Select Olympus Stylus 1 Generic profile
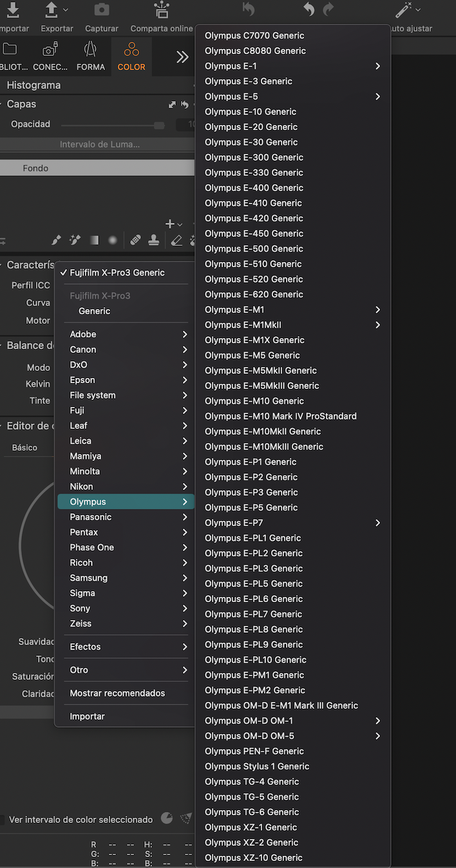Viewport: 456px width, 868px height. [293, 766]
